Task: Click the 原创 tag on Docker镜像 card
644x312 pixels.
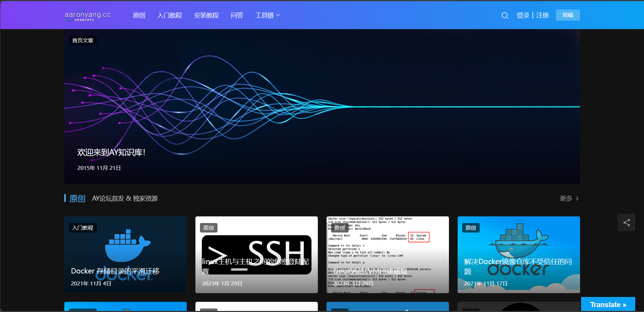Action: [471, 228]
